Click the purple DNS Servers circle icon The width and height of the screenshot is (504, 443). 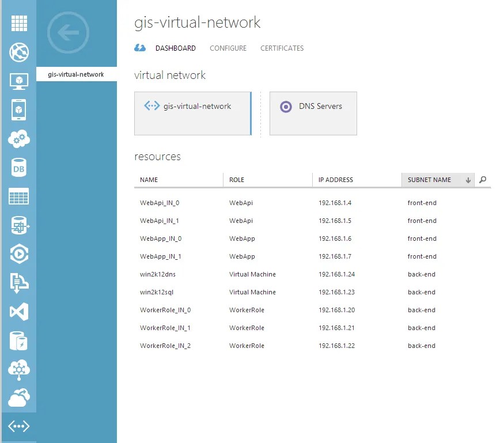(286, 107)
